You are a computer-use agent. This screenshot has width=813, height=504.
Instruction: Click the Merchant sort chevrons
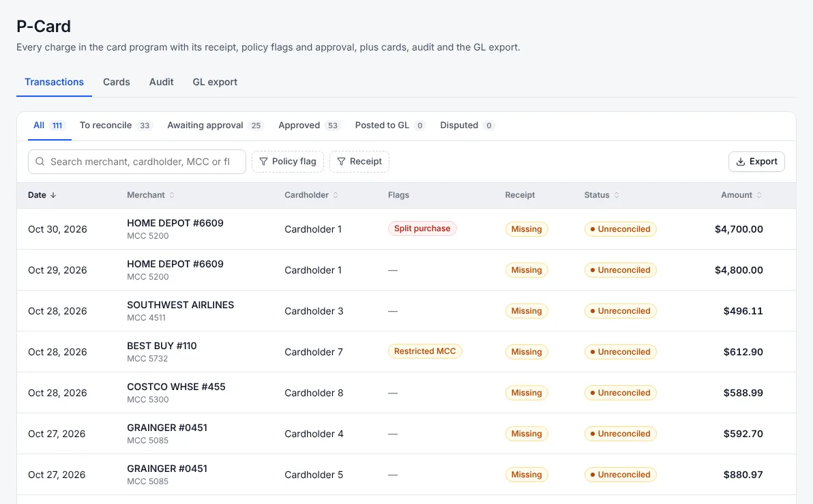point(172,195)
